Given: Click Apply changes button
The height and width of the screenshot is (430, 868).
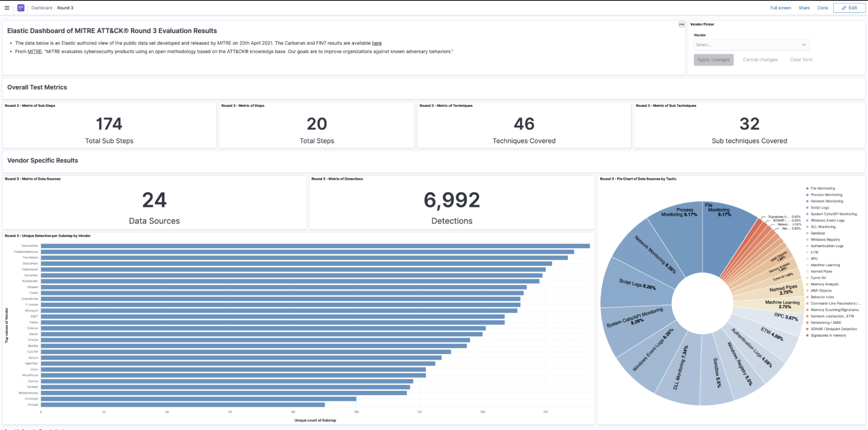Looking at the screenshot, I should point(713,60).
